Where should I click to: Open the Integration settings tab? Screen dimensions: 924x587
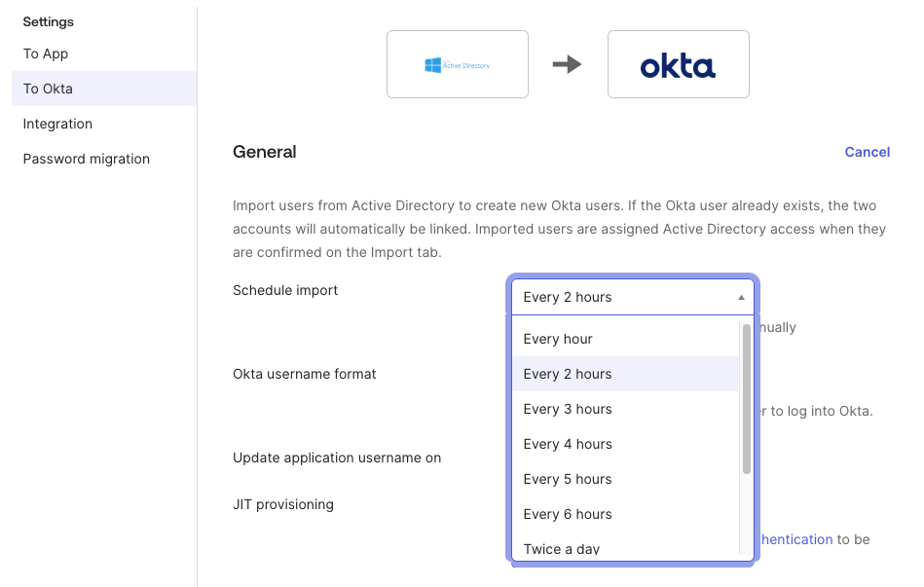[57, 124]
